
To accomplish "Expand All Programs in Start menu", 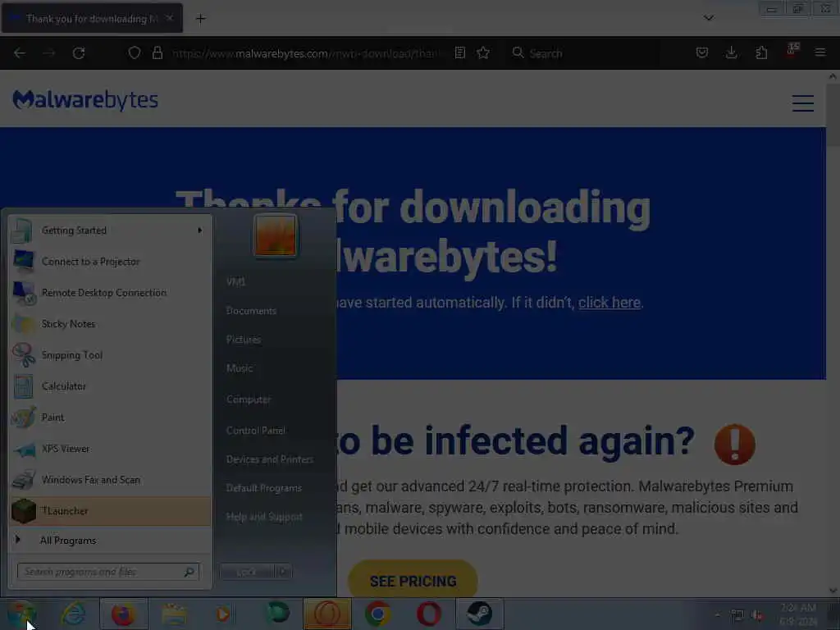I will point(111,540).
